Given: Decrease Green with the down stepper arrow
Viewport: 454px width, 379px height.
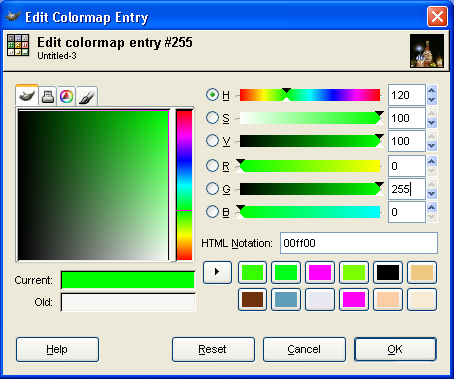Looking at the screenshot, I should coord(432,194).
